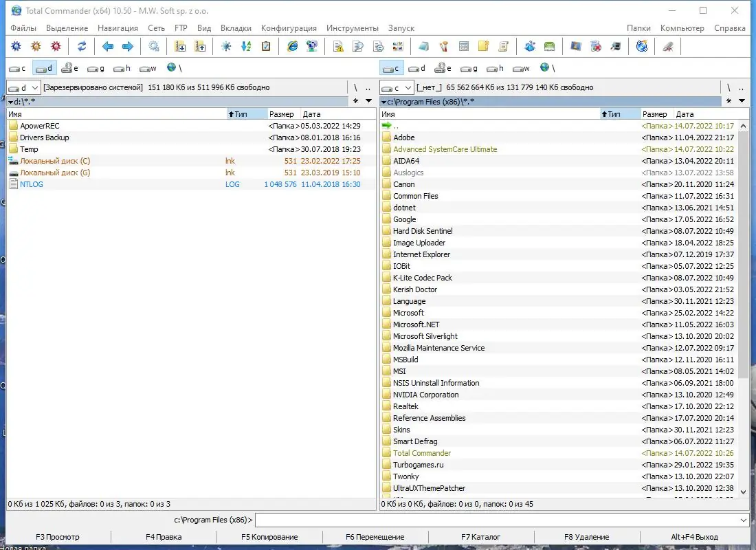
Task: Click the back navigation arrow icon
Action: click(107, 46)
